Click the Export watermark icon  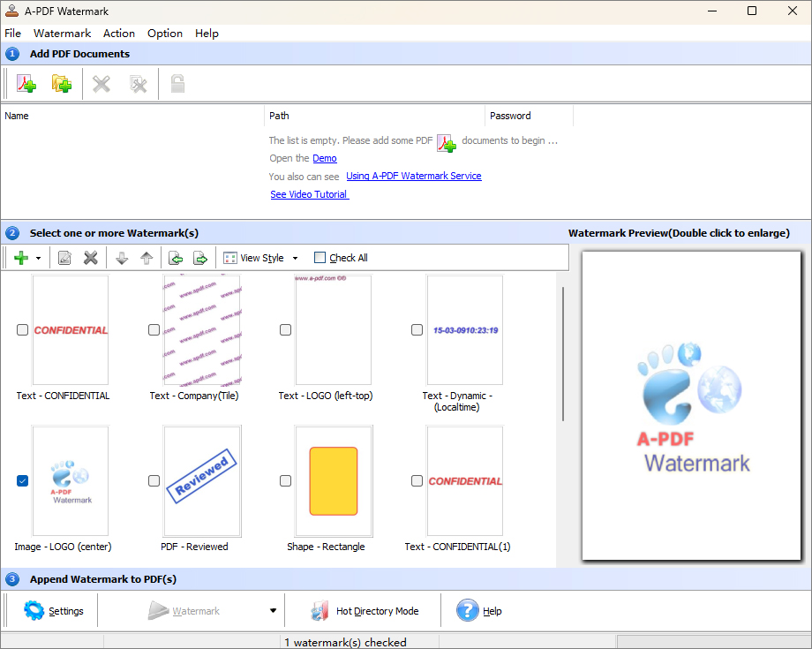tap(200, 258)
